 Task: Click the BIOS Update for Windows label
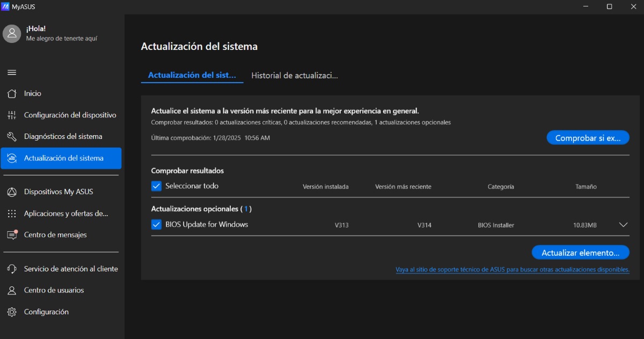click(x=207, y=224)
